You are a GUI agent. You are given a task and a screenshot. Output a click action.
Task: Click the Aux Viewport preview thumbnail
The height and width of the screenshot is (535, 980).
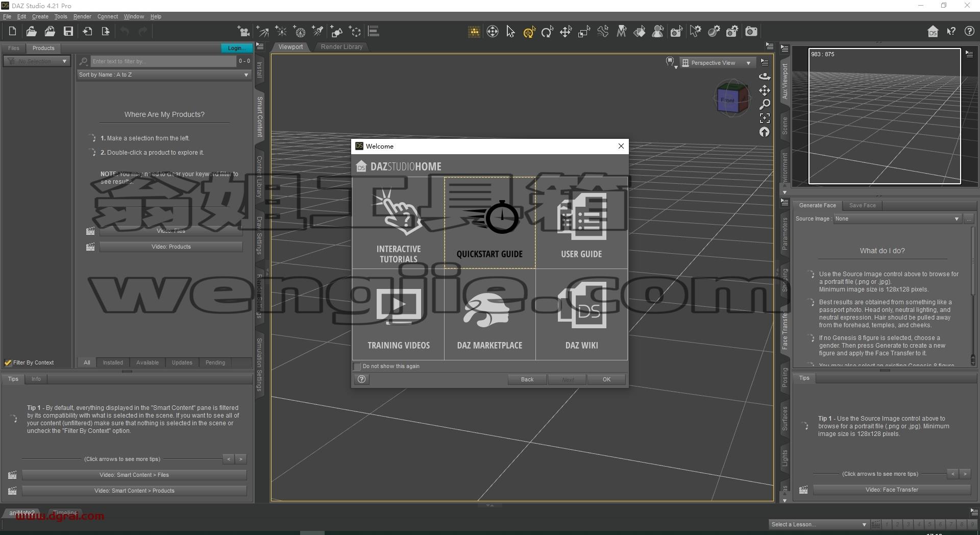click(x=885, y=116)
